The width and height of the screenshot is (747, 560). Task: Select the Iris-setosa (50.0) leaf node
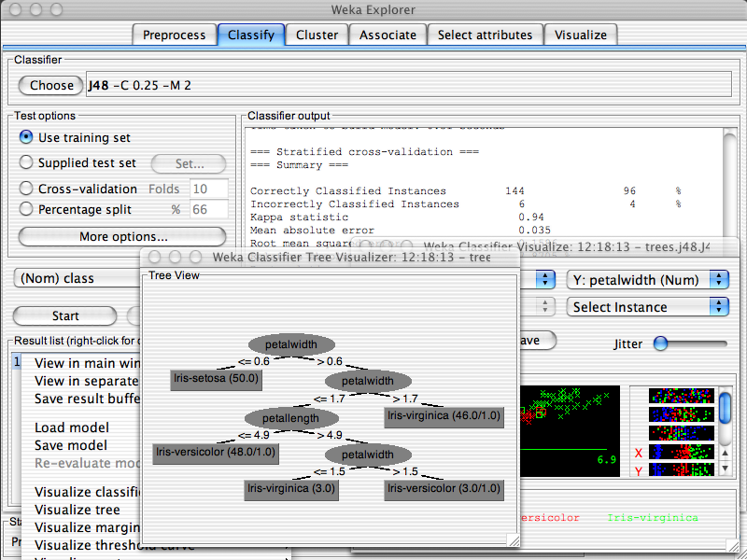pos(217,379)
